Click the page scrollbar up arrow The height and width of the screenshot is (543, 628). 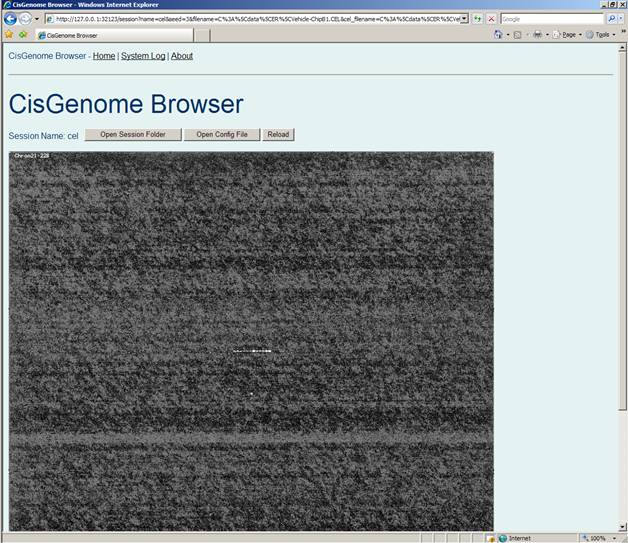coord(622,48)
